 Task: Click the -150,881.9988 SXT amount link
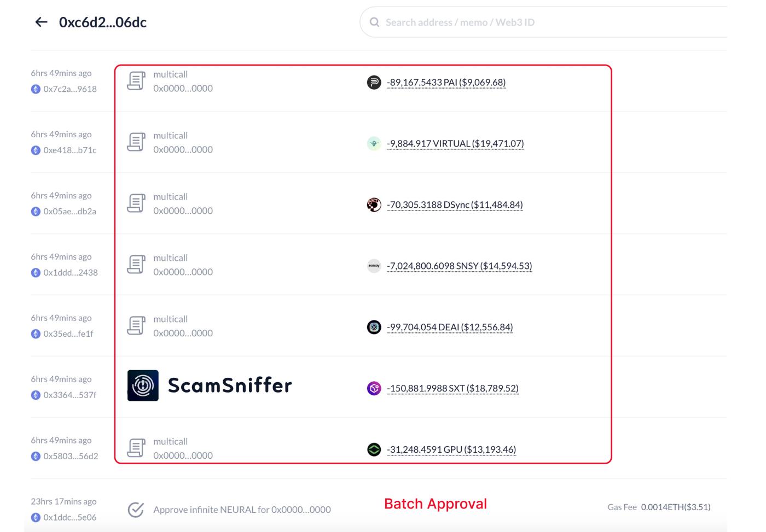tap(452, 388)
